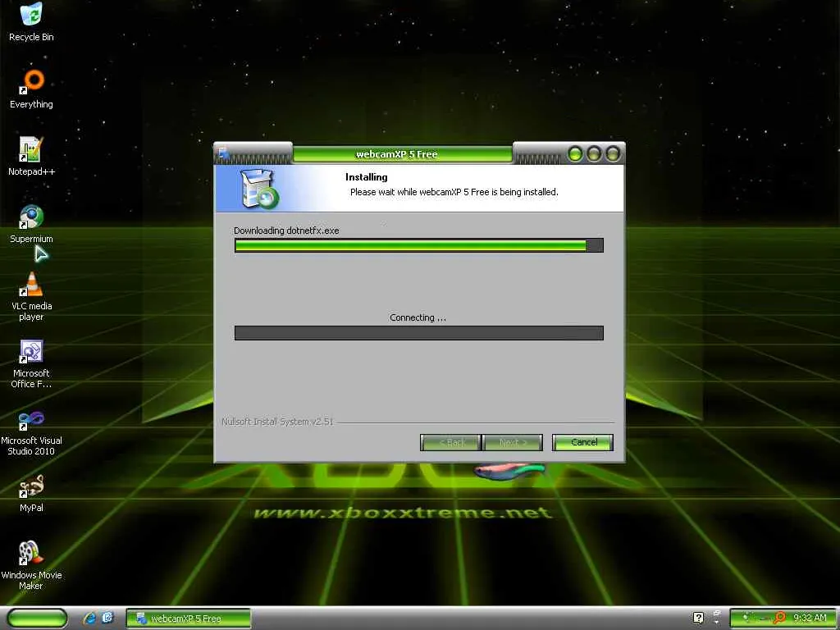Image resolution: width=840 pixels, height=630 pixels.
Task: Cancel the webcamXP installation
Action: (x=583, y=442)
